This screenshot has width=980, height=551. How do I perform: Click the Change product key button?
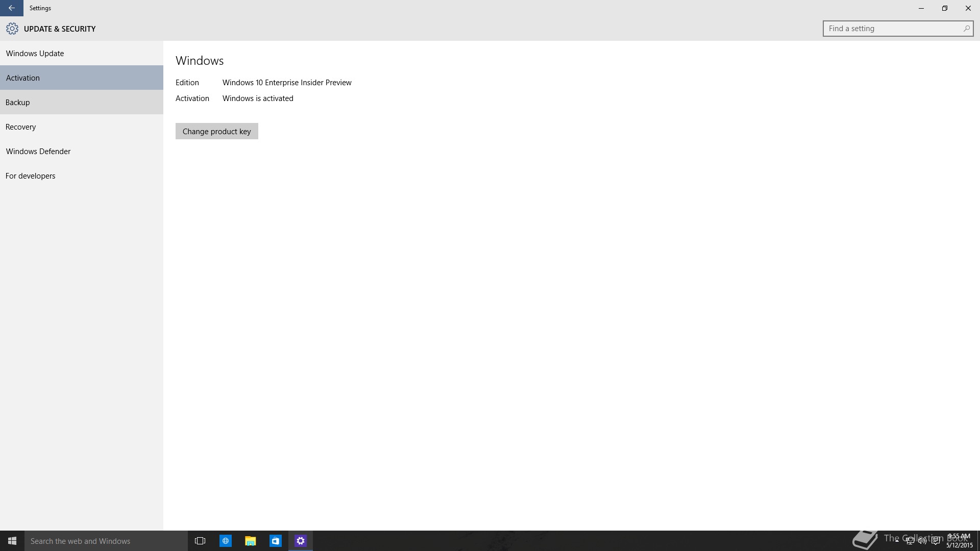click(x=216, y=131)
